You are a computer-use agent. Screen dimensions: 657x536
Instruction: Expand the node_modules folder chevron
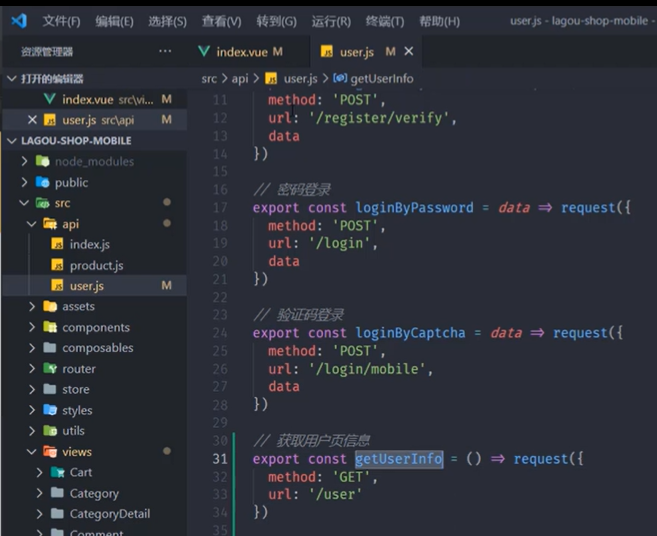pyautogui.click(x=24, y=161)
